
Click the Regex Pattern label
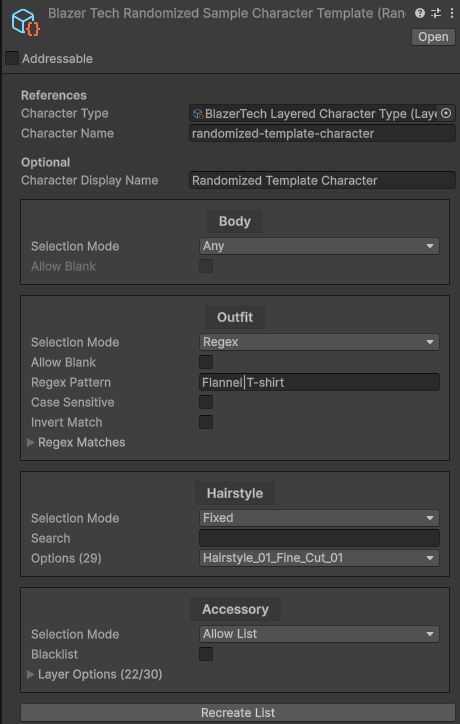[71, 382]
